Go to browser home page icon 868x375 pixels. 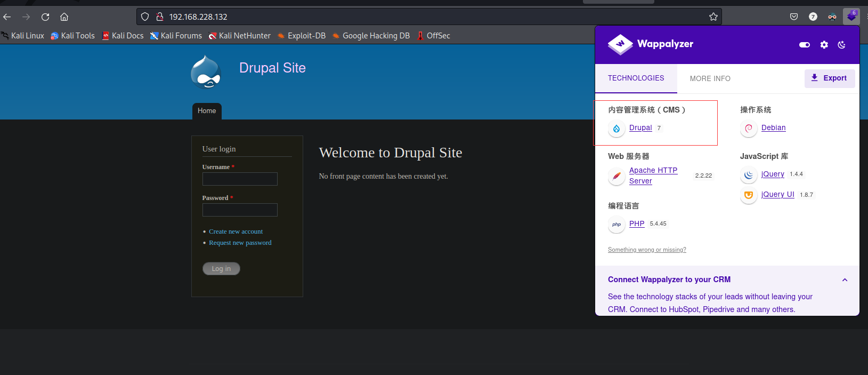(64, 17)
